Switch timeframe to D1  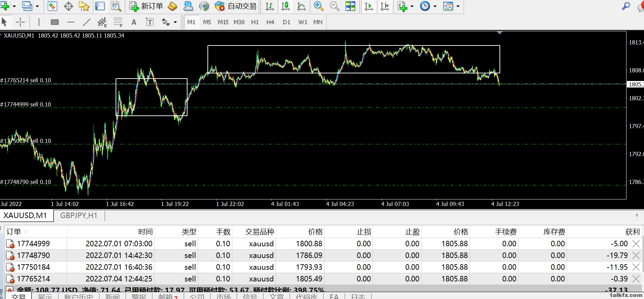[287, 22]
